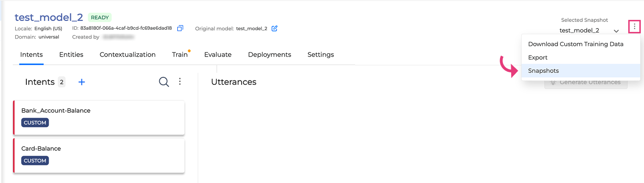
Task: Search intents with magnifier icon
Action: pyautogui.click(x=164, y=82)
